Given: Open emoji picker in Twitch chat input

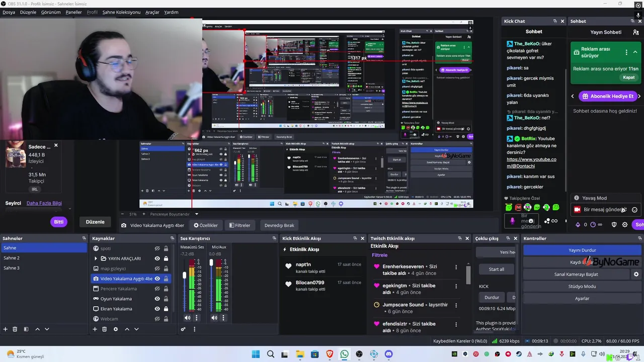Looking at the screenshot, I should coord(634,210).
